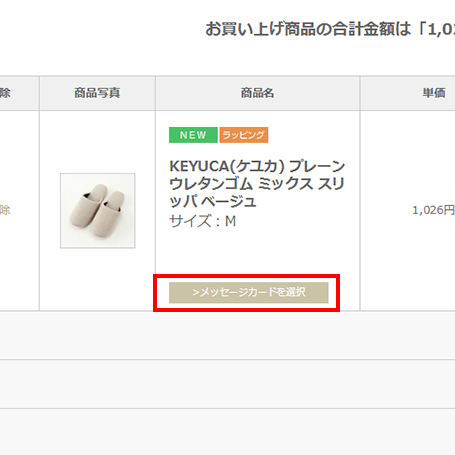Image resolution: width=455 pixels, height=455 pixels.
Task: Open the beige slippers product thumbnail
Action: click(x=98, y=210)
